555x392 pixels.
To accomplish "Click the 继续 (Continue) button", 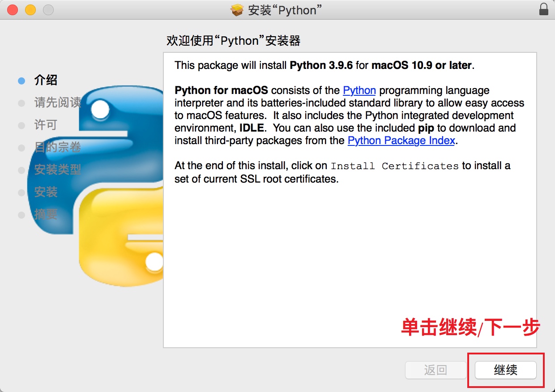I will click(x=505, y=370).
